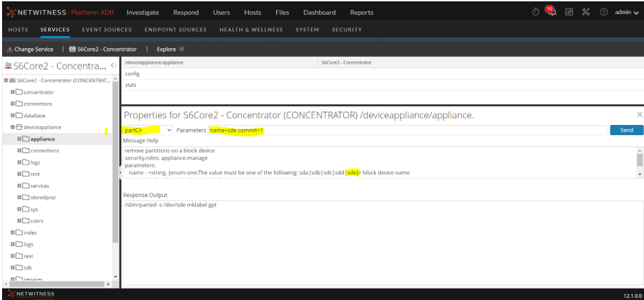Open the Users menu
The image size is (644, 300).
(221, 13)
